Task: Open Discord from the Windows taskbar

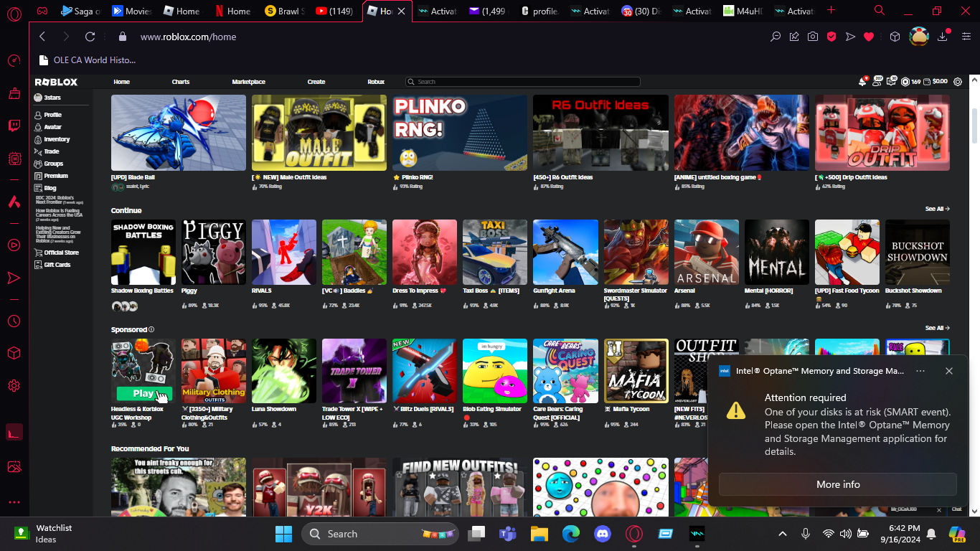Action: point(602,534)
